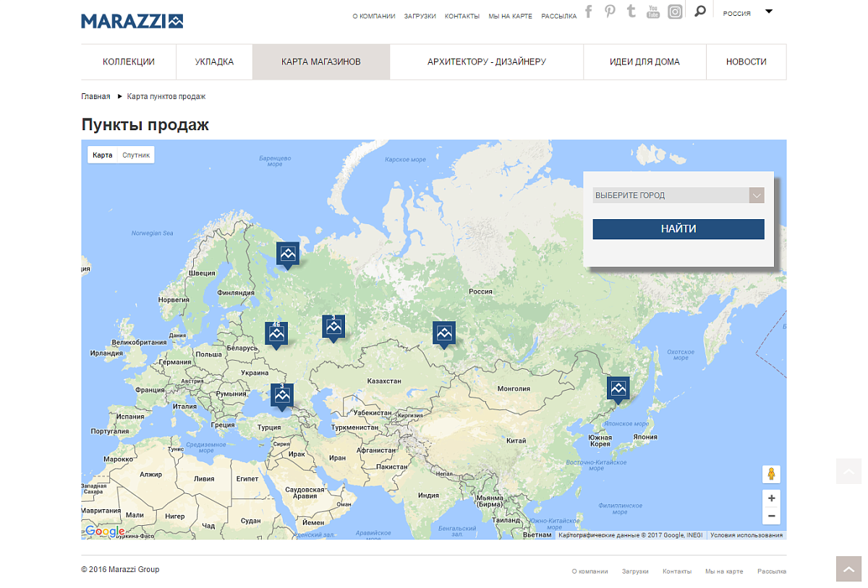Image resolution: width=868 pixels, height=588 pixels.
Task: Select marker labeled 3 northwest of Kazakhstan
Action: tap(333, 328)
